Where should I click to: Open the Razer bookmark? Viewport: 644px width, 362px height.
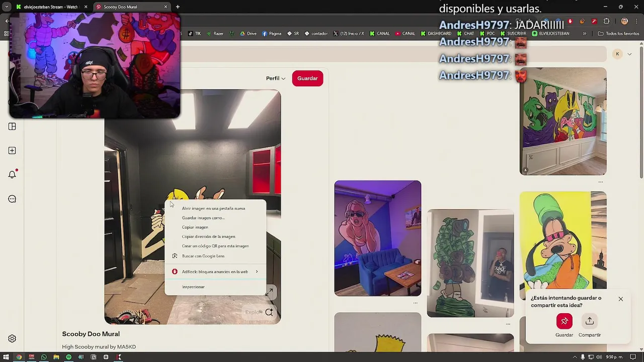click(215, 34)
